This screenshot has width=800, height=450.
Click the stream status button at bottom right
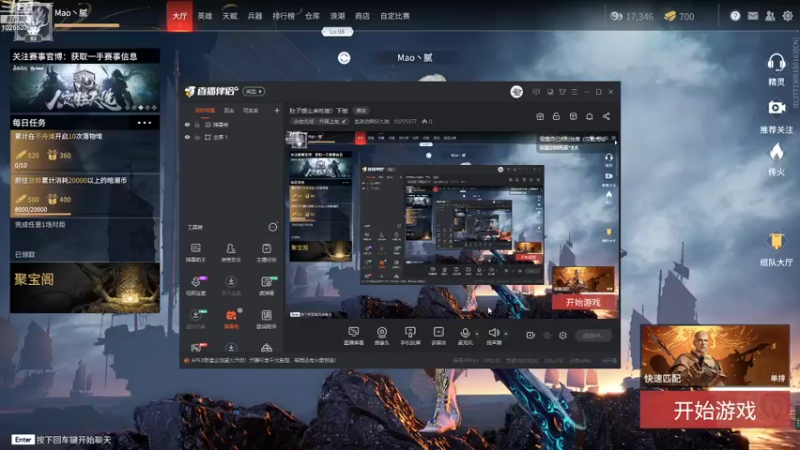(x=593, y=336)
